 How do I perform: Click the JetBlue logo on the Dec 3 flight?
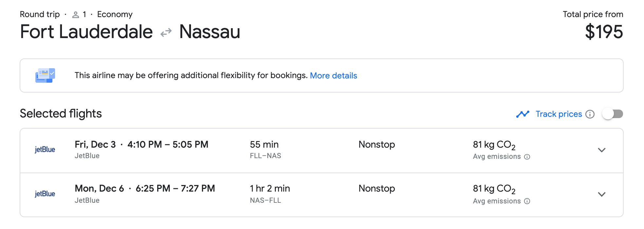pyautogui.click(x=45, y=150)
